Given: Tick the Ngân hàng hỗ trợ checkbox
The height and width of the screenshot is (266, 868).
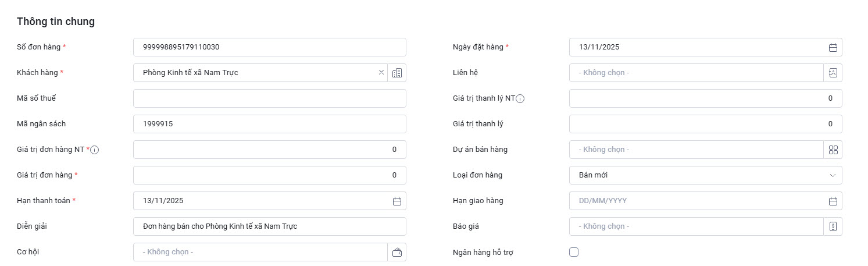Looking at the screenshot, I should point(574,252).
